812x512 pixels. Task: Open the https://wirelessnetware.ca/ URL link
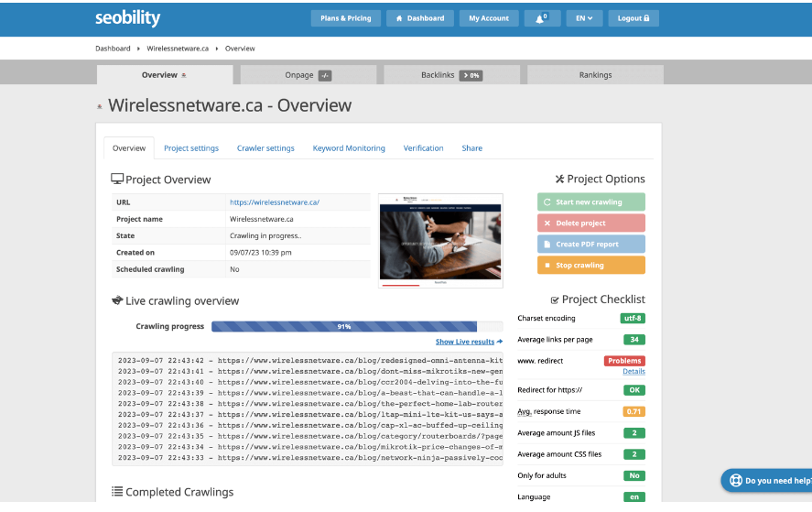click(x=275, y=202)
